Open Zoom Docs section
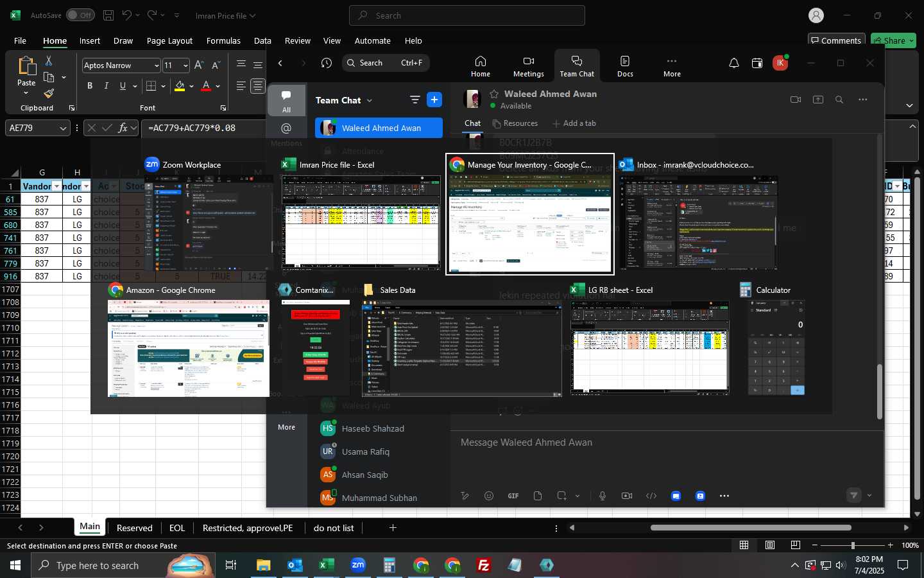Image resolution: width=924 pixels, height=578 pixels. pos(625,66)
